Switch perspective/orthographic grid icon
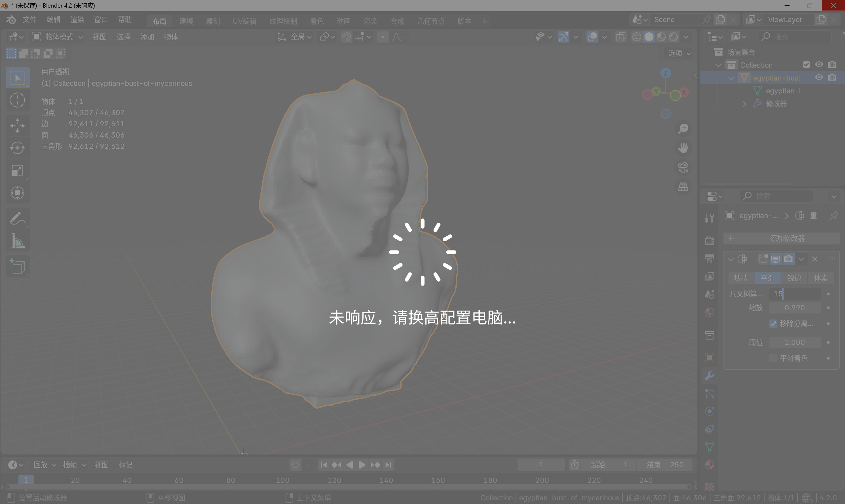This screenshot has width=845, height=504. pos(683,187)
